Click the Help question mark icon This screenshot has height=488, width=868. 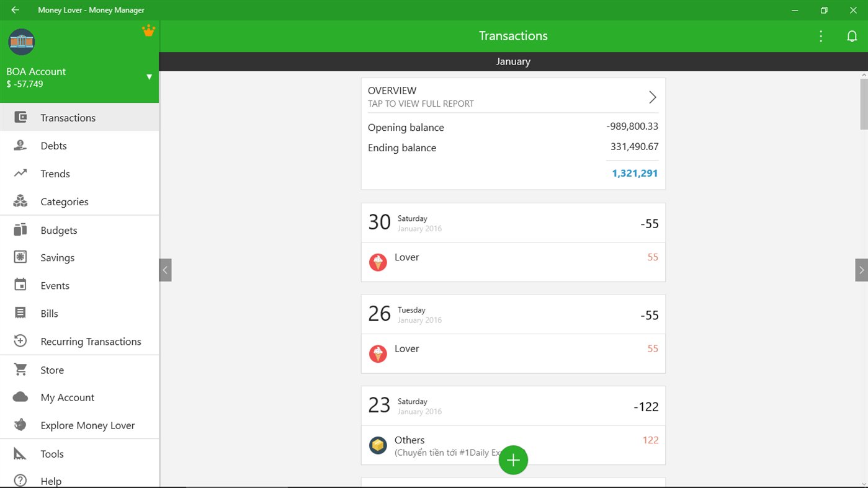click(x=20, y=481)
